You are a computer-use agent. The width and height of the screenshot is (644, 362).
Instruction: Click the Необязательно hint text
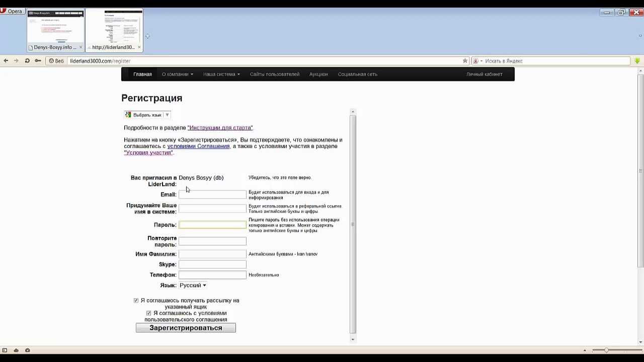pos(264,275)
